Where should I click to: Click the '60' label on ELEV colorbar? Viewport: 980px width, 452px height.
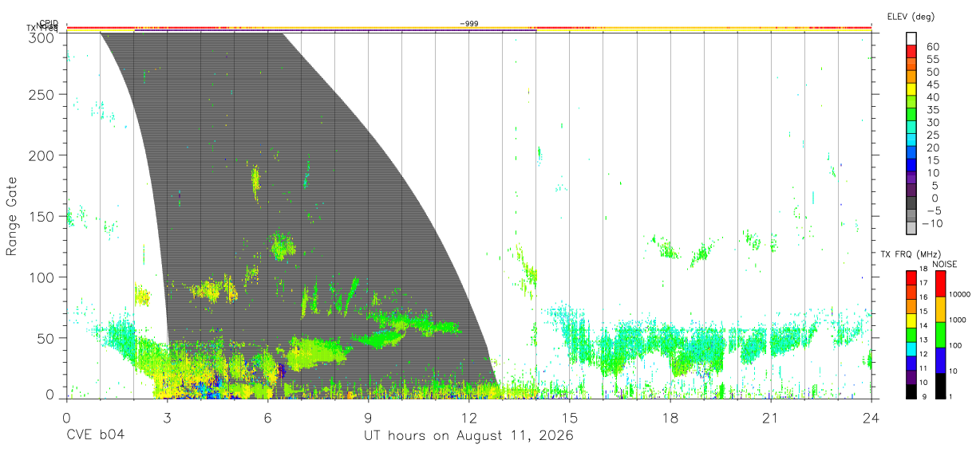(x=932, y=47)
